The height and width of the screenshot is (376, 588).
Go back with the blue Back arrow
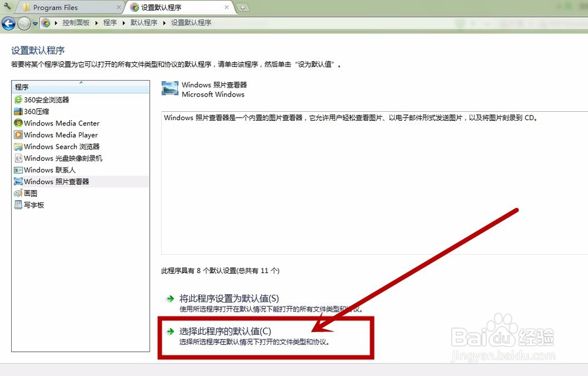(x=9, y=24)
